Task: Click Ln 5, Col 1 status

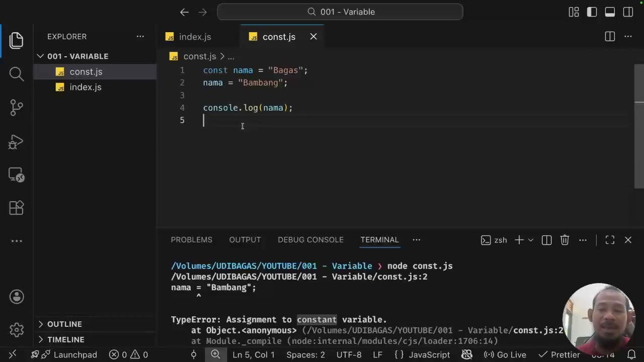Action: (254, 355)
